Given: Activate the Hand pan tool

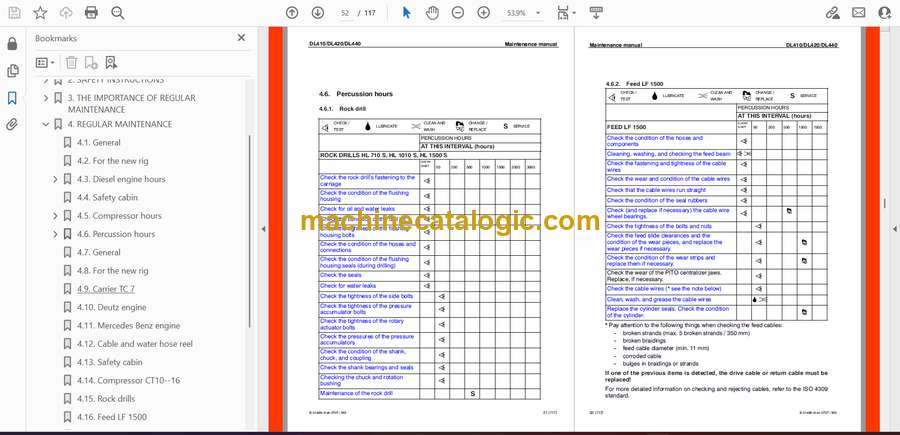Looking at the screenshot, I should (x=432, y=13).
